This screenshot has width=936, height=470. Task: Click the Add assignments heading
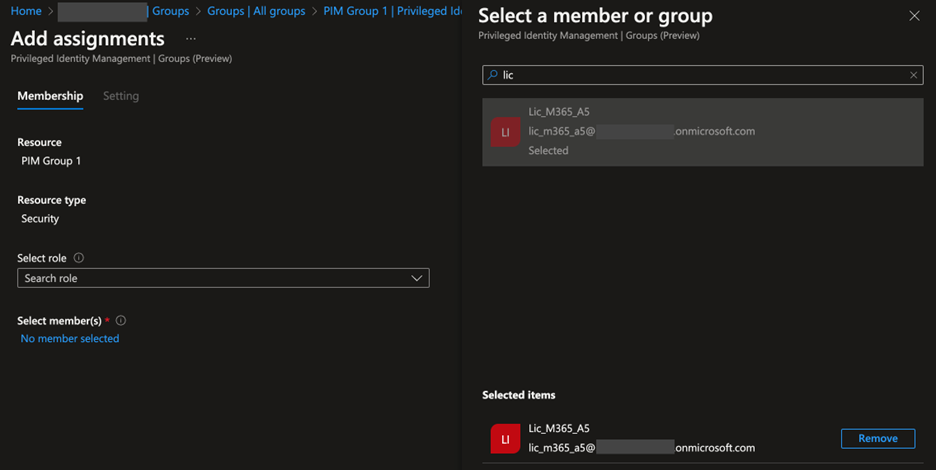click(88, 39)
